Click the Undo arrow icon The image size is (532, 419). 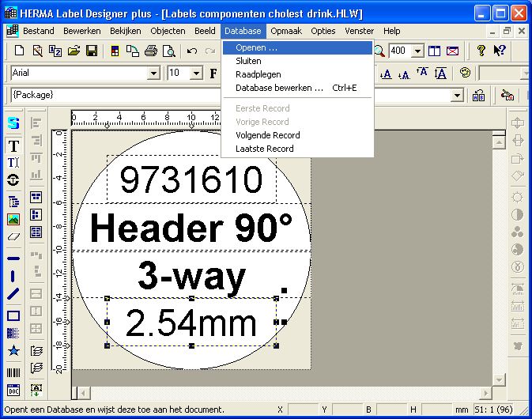pyautogui.click(x=192, y=51)
